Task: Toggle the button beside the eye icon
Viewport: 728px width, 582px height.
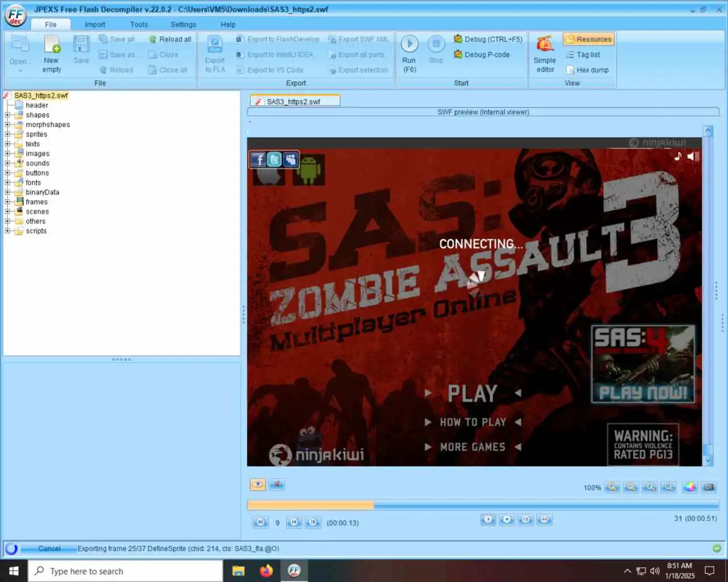Action: pyautogui.click(x=276, y=484)
